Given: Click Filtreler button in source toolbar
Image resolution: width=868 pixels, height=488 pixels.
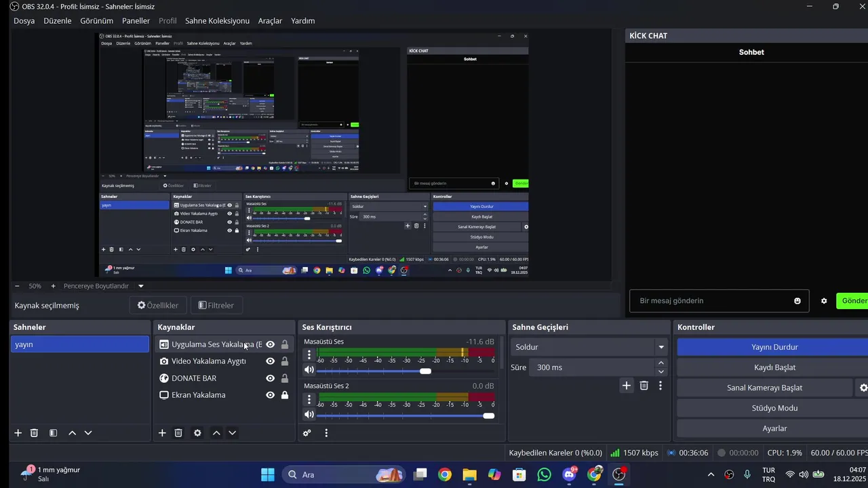Looking at the screenshot, I should [216, 306].
